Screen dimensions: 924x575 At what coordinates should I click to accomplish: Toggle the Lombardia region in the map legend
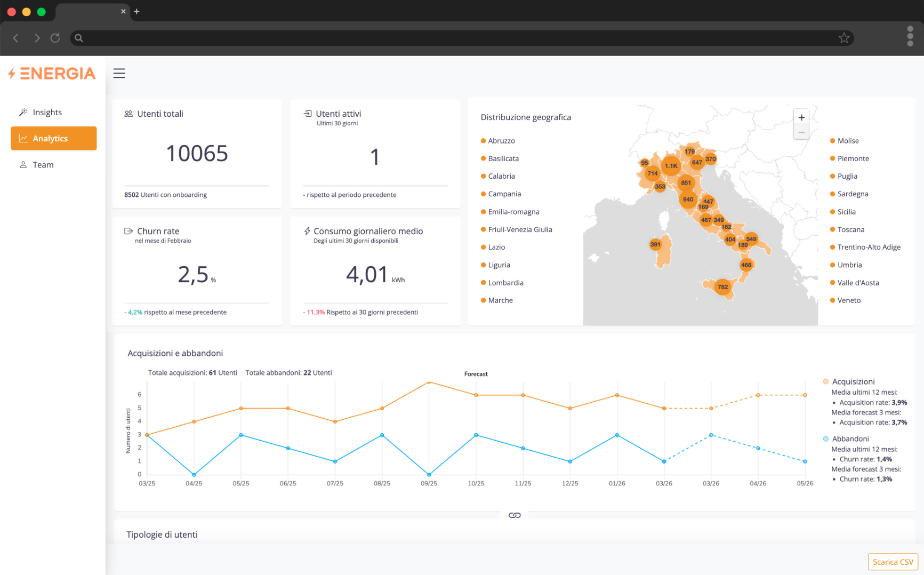505,283
